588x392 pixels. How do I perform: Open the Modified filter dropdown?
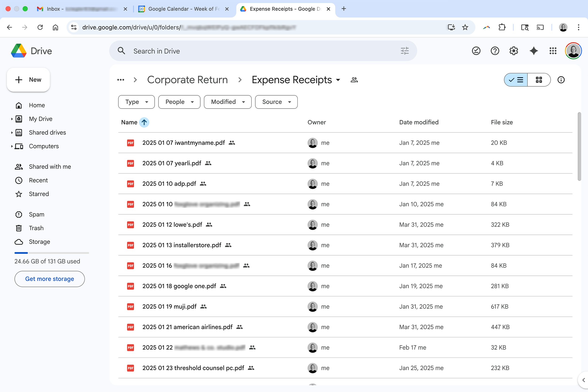(x=227, y=102)
